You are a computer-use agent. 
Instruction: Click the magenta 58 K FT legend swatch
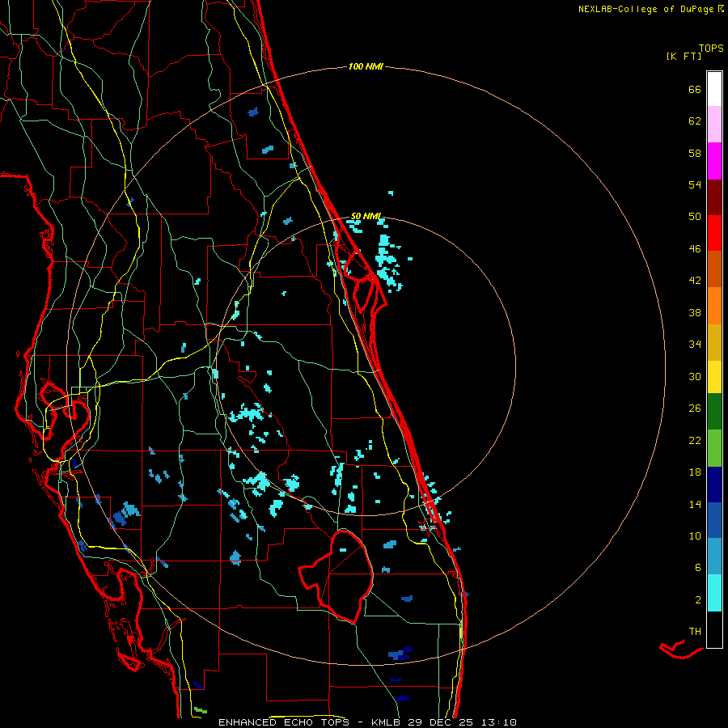714,161
